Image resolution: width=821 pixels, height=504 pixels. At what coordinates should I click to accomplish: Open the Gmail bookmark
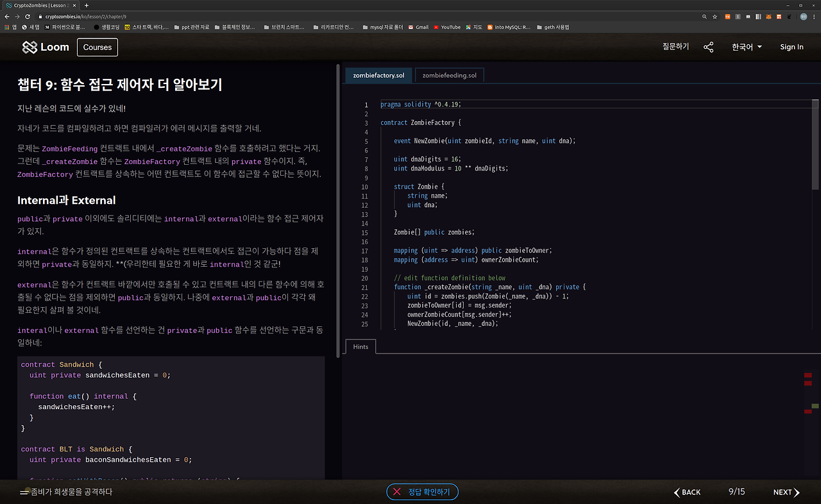pos(418,27)
